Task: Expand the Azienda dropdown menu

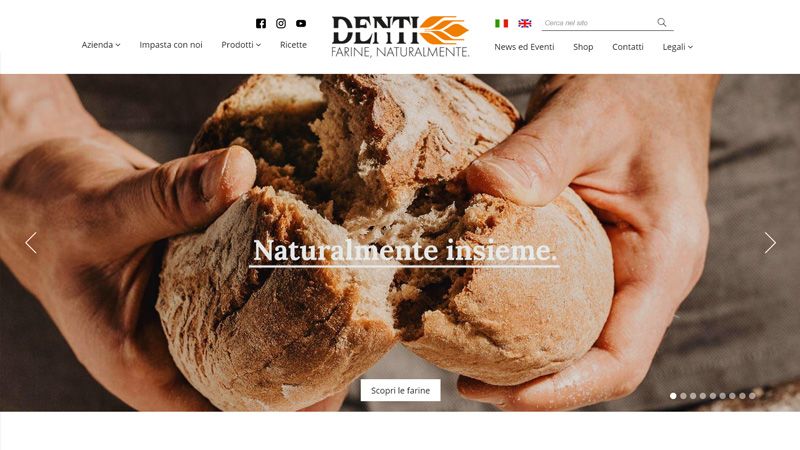Action: coord(101,45)
